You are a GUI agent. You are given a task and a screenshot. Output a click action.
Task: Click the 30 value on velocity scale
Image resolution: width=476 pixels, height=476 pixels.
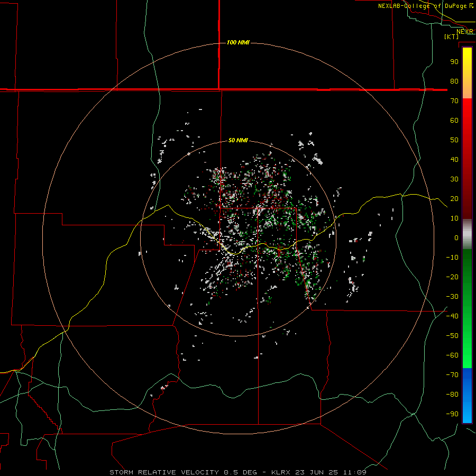454,179
